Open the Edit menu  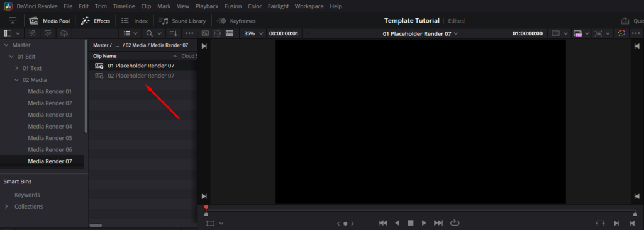[x=84, y=6]
